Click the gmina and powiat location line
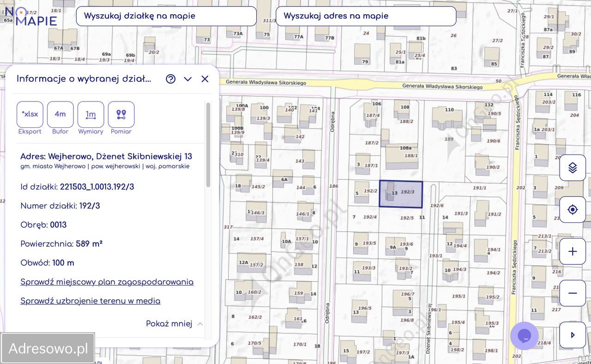The image size is (591, 364). [105, 167]
